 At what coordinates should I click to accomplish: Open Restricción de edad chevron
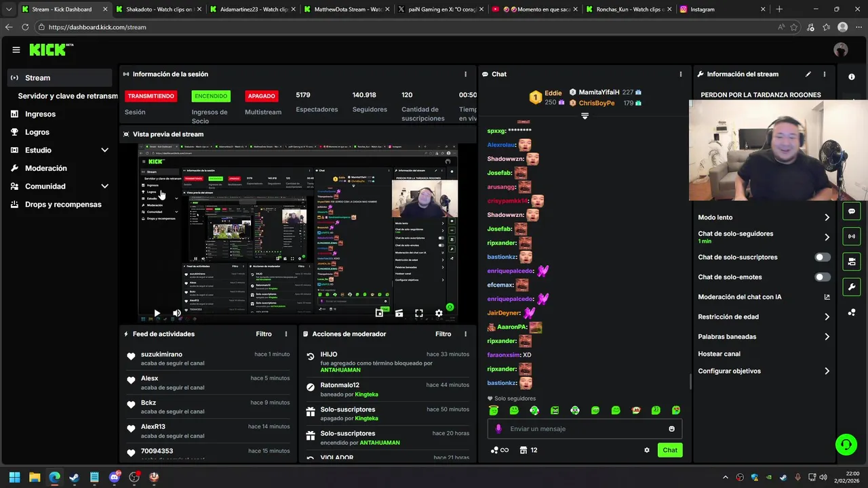click(827, 317)
